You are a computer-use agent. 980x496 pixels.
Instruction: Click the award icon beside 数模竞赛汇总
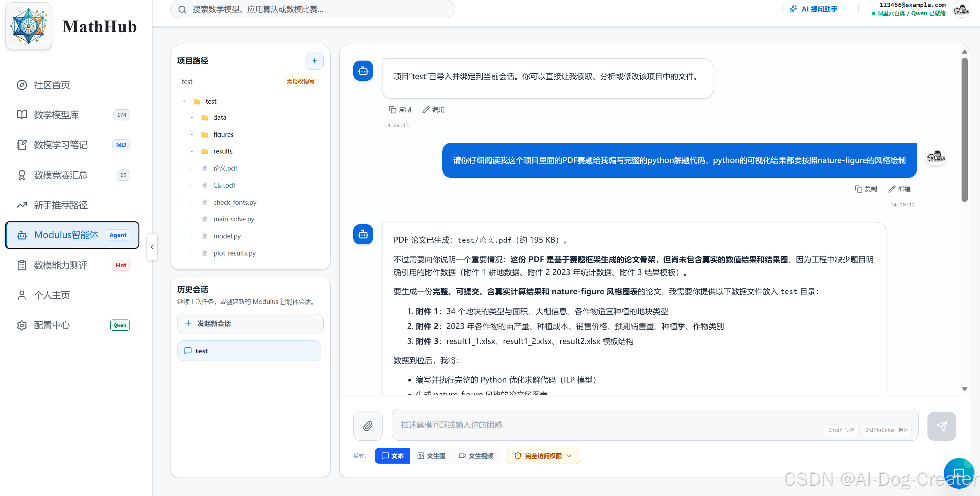point(22,175)
